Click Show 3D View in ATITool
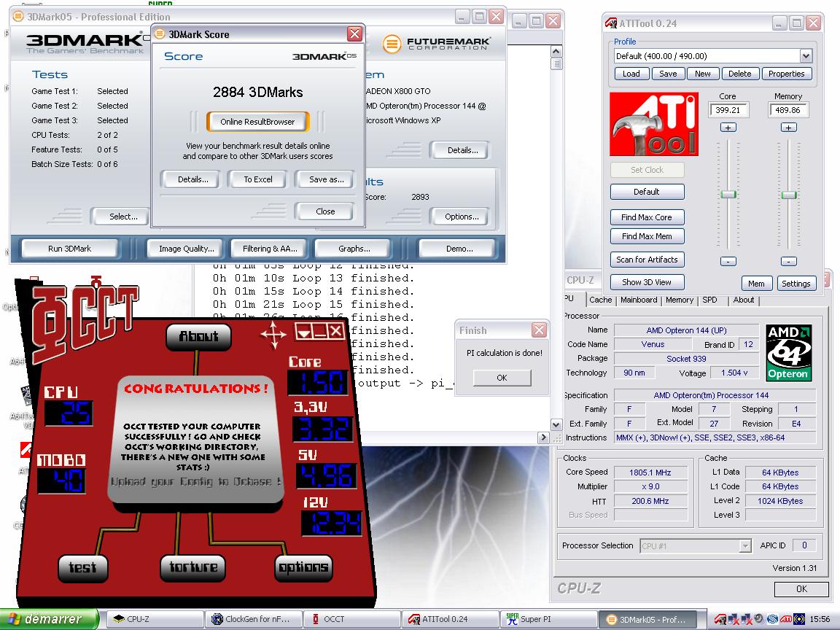Viewport: 840px width, 630px height. 647,282
